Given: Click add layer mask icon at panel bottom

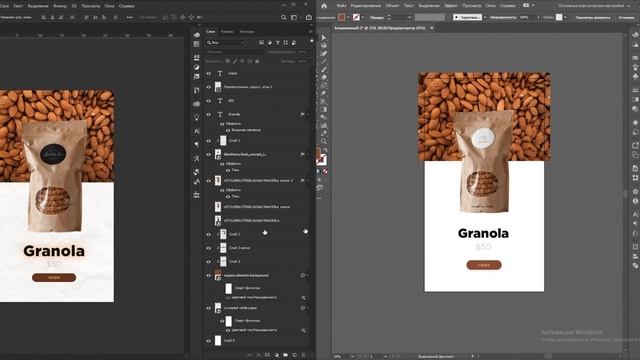Looking at the screenshot, I should tap(267, 355).
